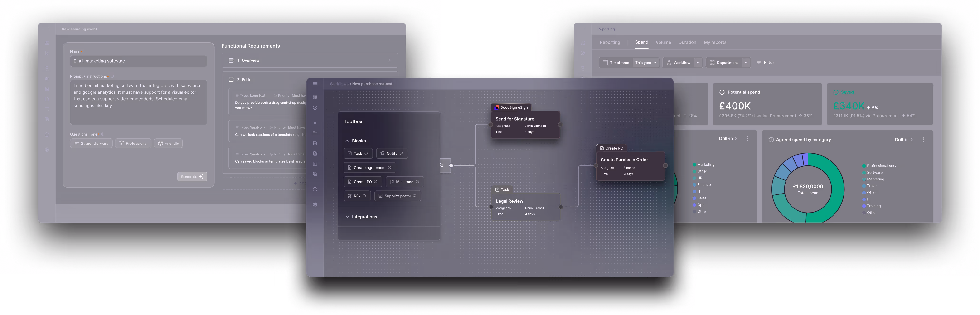
Task: Add the Create PO block from Toolbox
Action: (363, 182)
